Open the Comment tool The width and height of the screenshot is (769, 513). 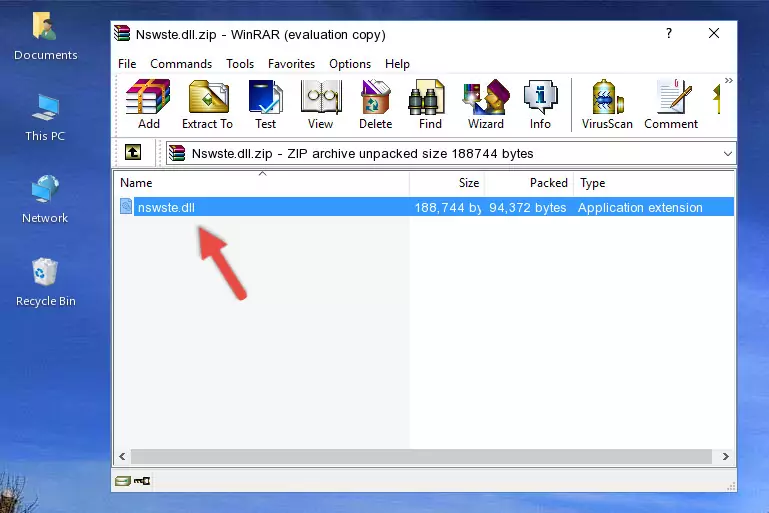[x=671, y=104]
